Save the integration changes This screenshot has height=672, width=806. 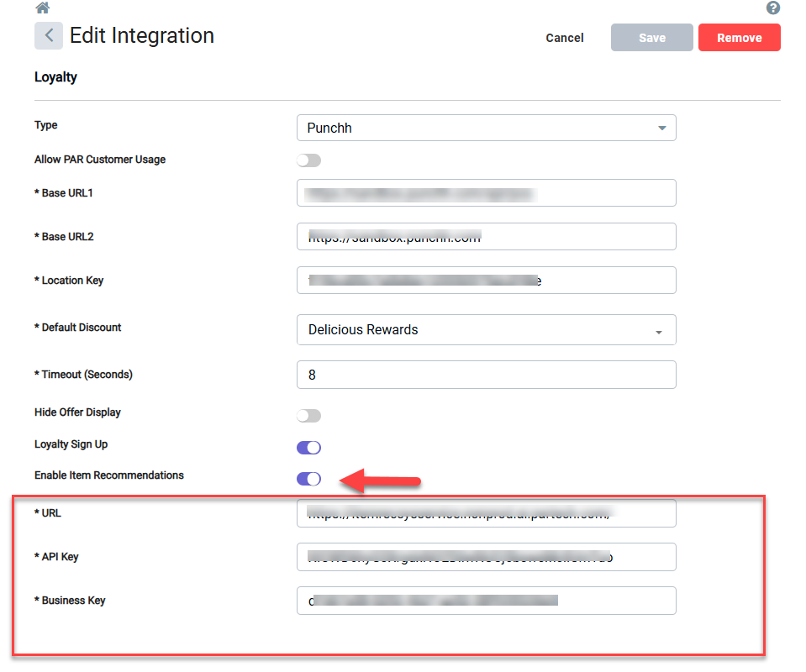(652, 38)
